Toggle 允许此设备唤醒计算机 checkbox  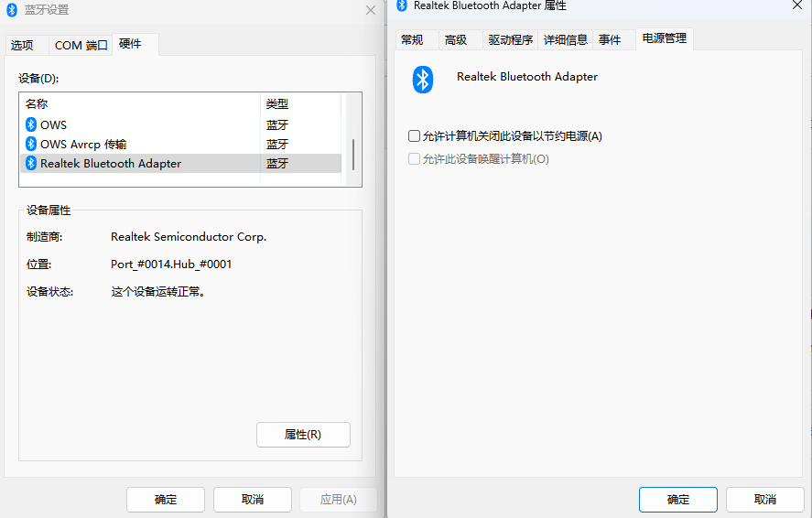click(415, 159)
